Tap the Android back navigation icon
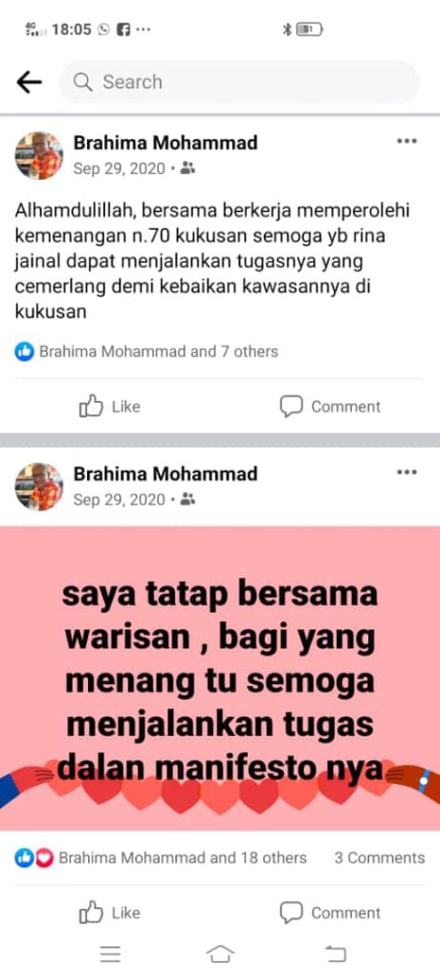 336,954
